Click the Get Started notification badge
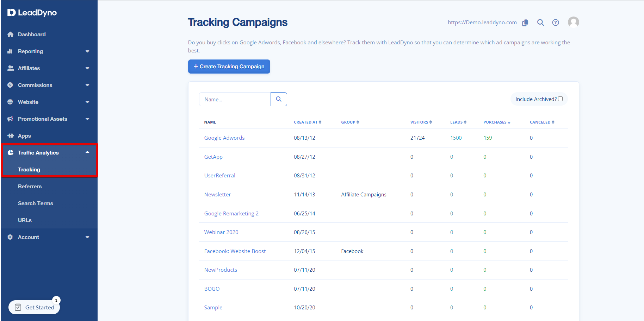Viewport: 644px width, 321px height. 56,300
